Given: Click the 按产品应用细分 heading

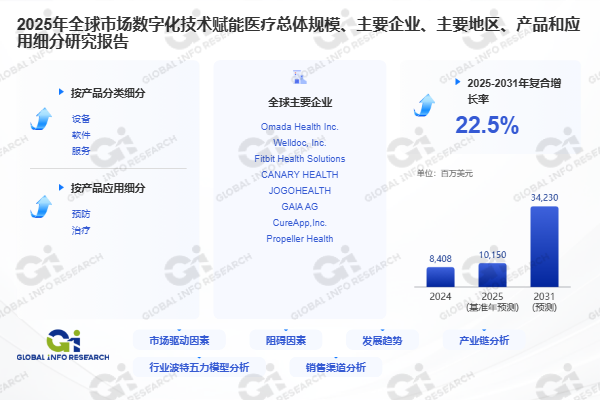Looking at the screenshot, I should tap(108, 188).
